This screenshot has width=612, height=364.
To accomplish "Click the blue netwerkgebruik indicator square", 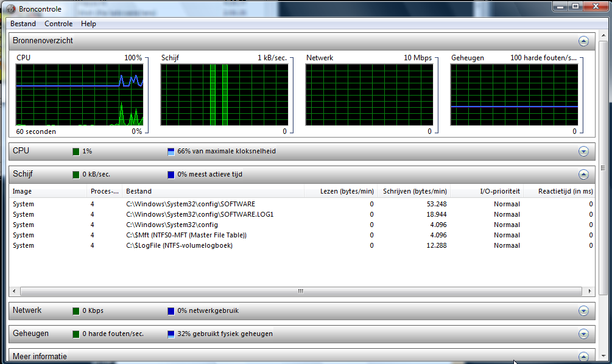I will click(x=171, y=311).
